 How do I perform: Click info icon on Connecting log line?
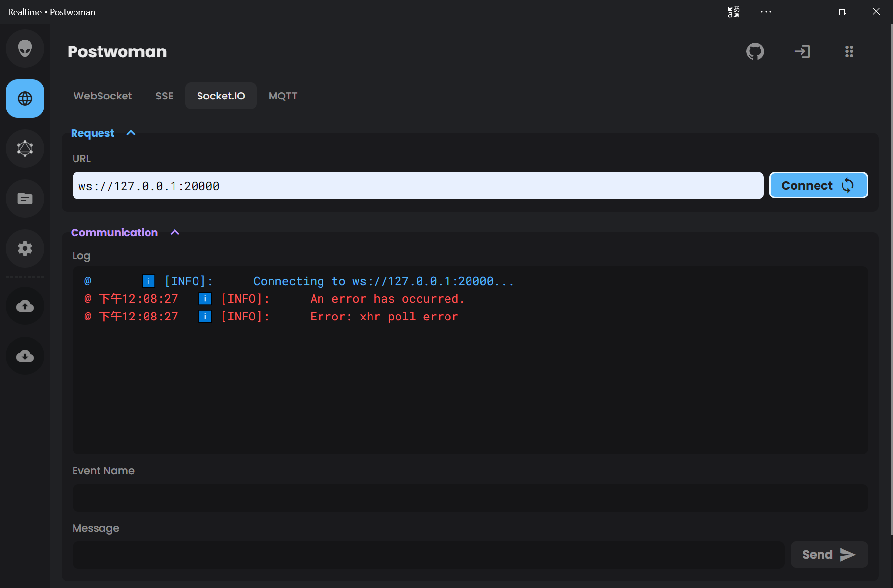coord(149,281)
